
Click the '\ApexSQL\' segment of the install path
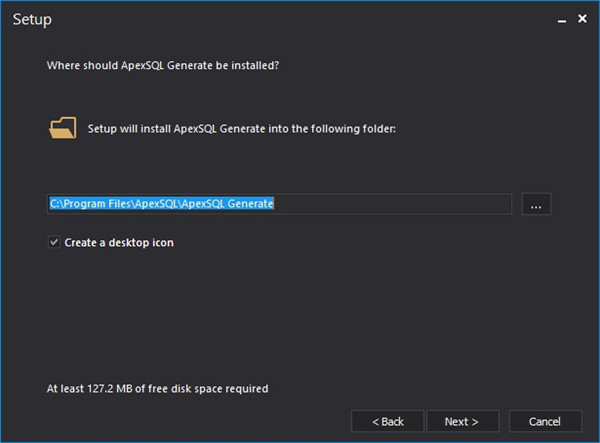pyautogui.click(x=157, y=204)
